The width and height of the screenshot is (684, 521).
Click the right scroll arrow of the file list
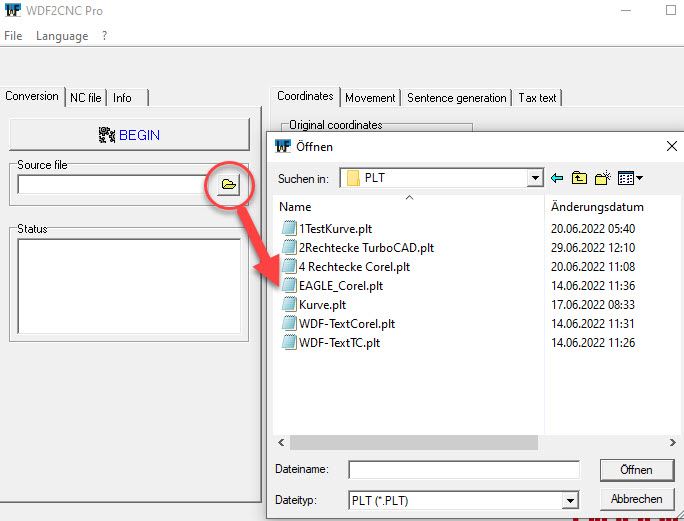click(673, 442)
